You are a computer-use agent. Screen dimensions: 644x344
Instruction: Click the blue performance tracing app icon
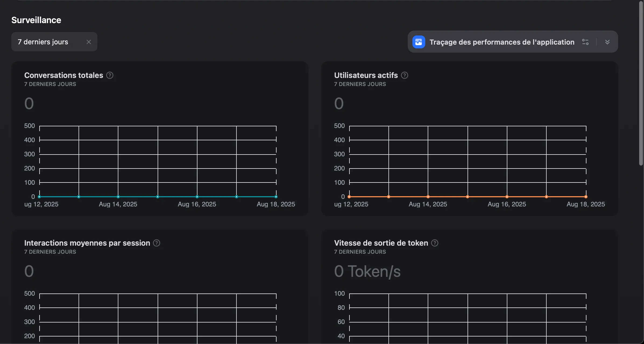pos(419,42)
